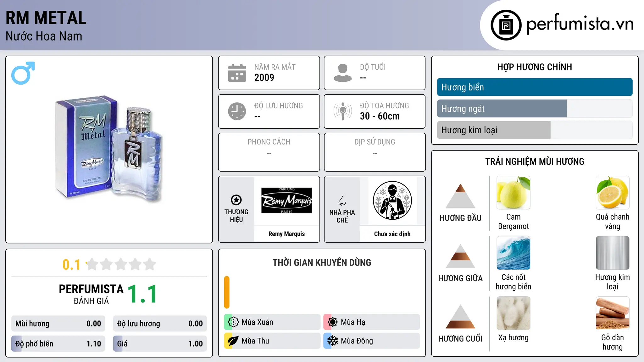This screenshot has height=362, width=644.
Task: Select the Quả chanh vàng lemon image
Action: (613, 193)
